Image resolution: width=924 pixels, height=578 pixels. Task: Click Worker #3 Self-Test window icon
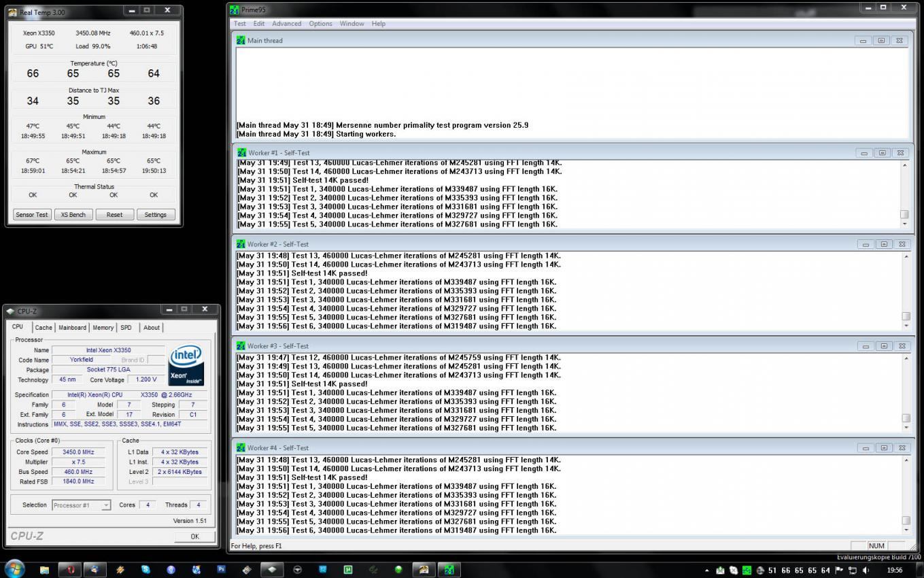click(241, 346)
